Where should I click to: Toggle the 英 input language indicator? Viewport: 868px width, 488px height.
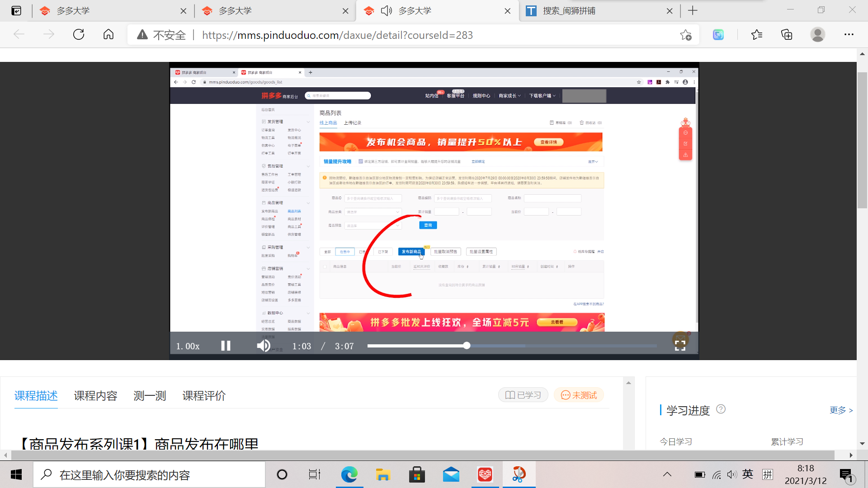[748, 474]
